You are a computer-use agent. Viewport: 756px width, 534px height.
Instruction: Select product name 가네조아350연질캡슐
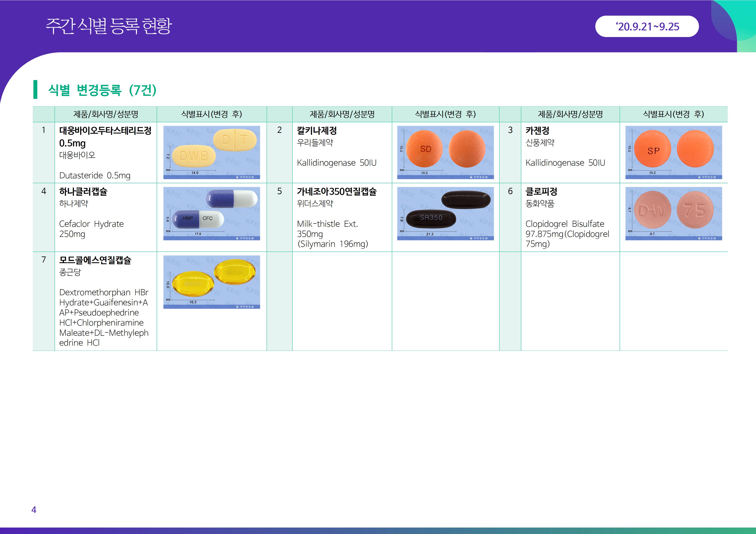pos(336,191)
